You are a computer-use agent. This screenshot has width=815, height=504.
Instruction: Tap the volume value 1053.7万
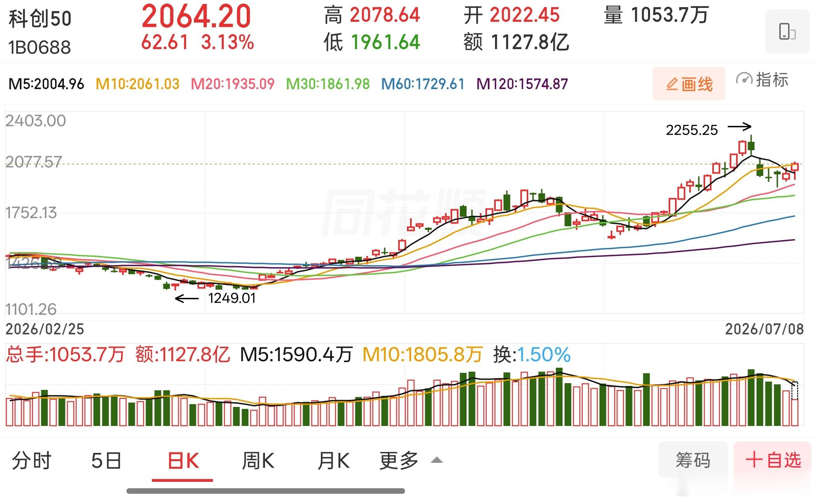pyautogui.click(x=669, y=15)
